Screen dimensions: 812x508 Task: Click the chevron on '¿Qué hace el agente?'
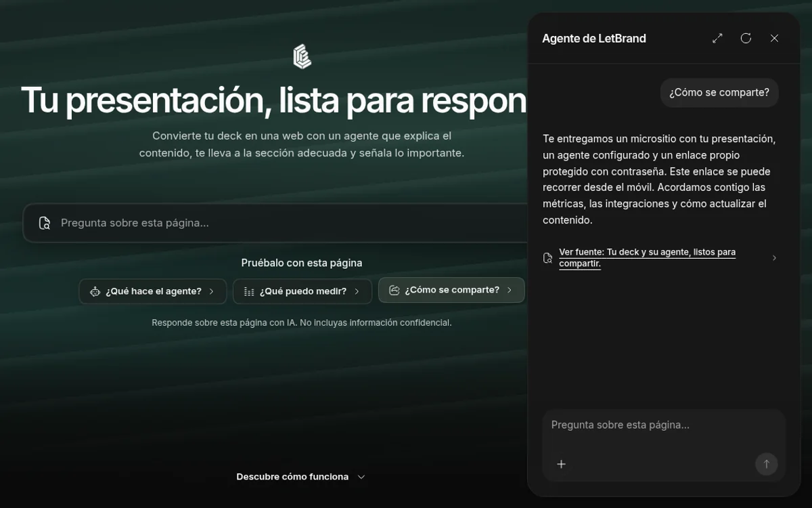point(211,291)
